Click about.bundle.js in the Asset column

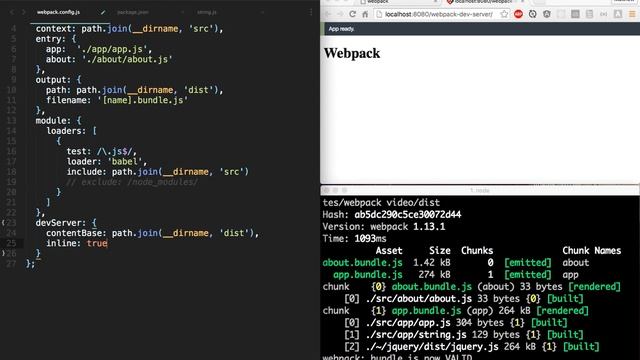point(362,262)
